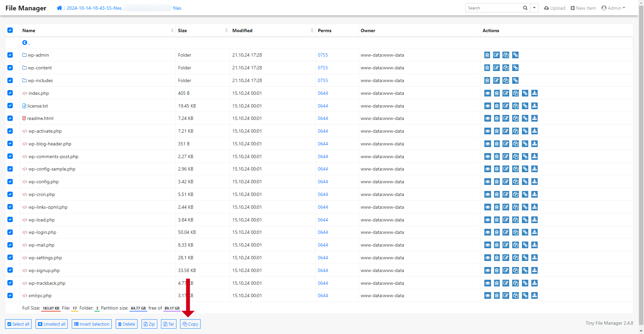Click the Zip button at bottom
644x334 pixels.
click(149, 324)
